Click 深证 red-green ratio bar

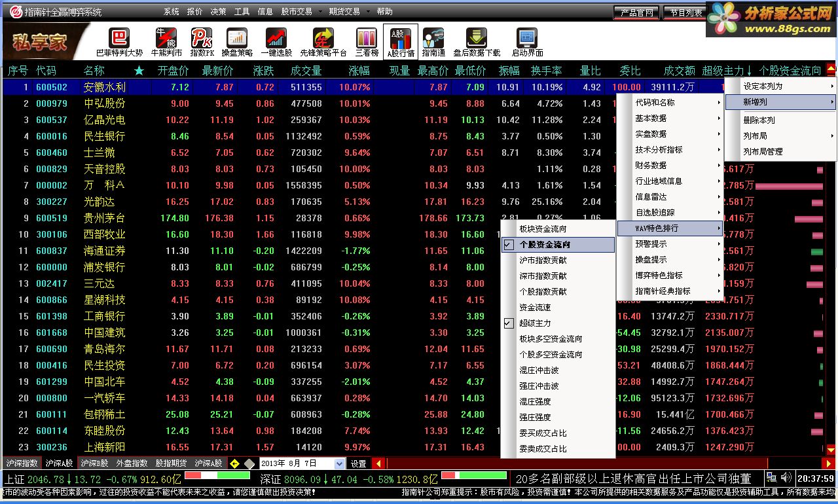pyautogui.click(x=474, y=475)
